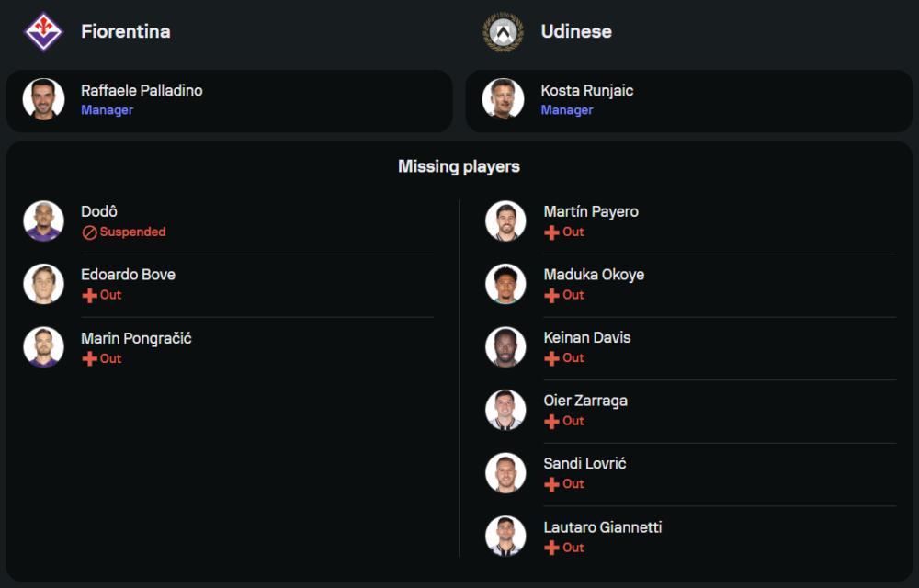
Task: Select the Raffaele Palladino manager name
Action: 142,91
